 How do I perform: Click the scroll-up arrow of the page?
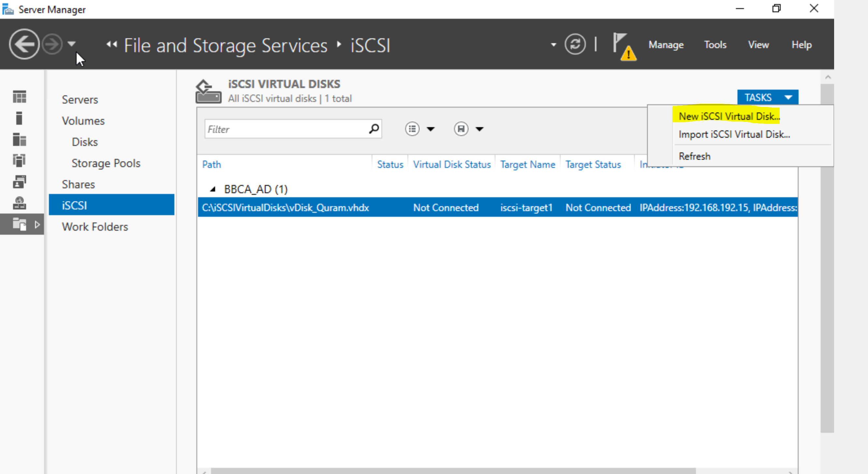(828, 77)
